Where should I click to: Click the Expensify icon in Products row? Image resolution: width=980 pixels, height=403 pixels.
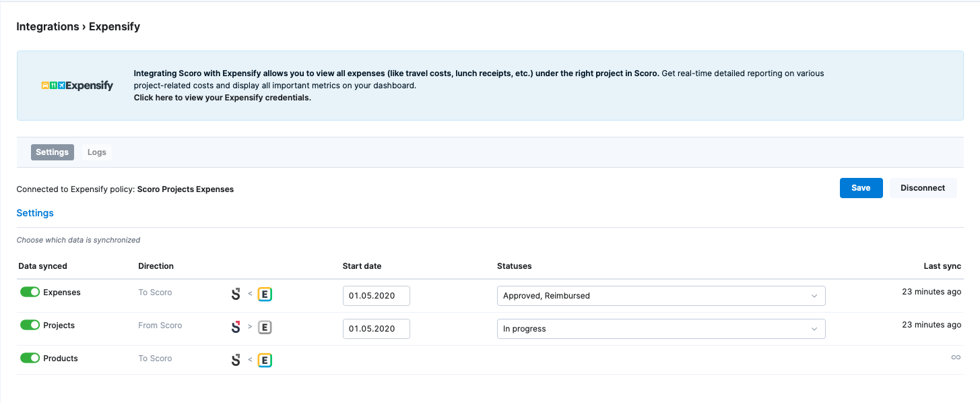pyautogui.click(x=265, y=361)
